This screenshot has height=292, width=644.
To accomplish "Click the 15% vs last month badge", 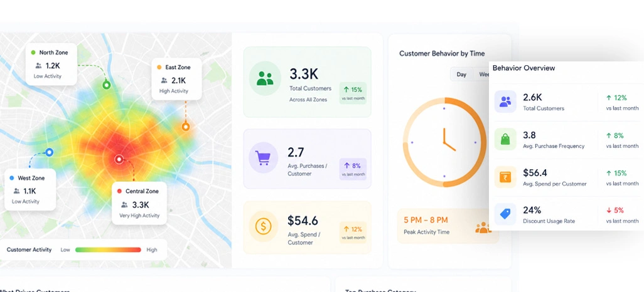I will click(353, 93).
